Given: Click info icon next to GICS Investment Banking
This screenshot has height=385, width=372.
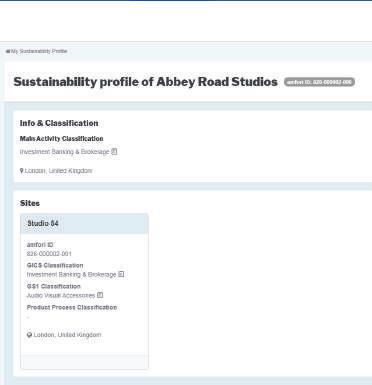Looking at the screenshot, I should click(121, 274).
